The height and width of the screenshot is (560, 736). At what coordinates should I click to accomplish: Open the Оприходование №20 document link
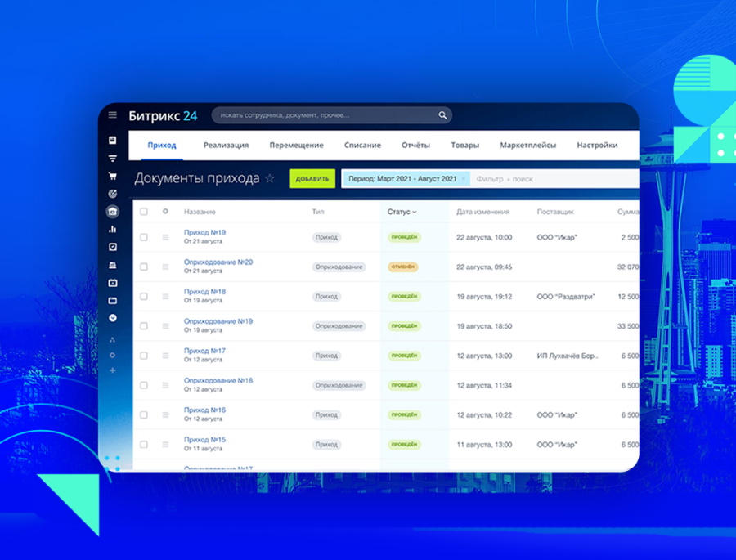218,262
